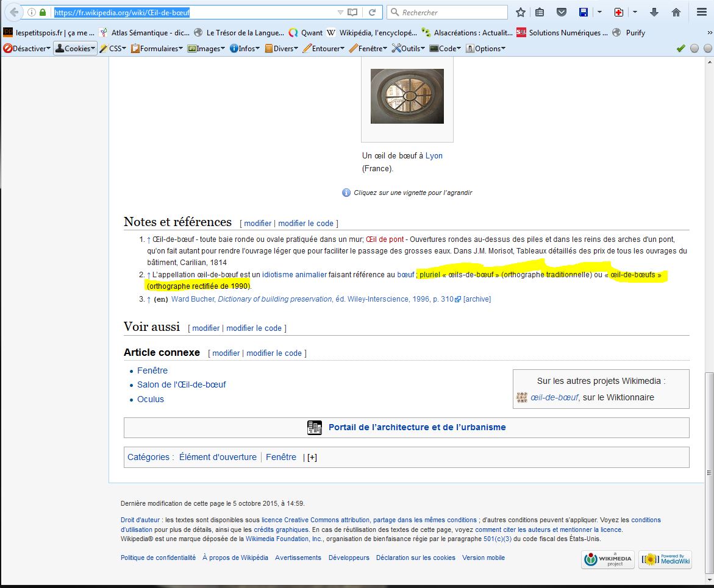This screenshot has height=588, width=714.
Task: Open the Firefox home page icon
Action: point(676,12)
